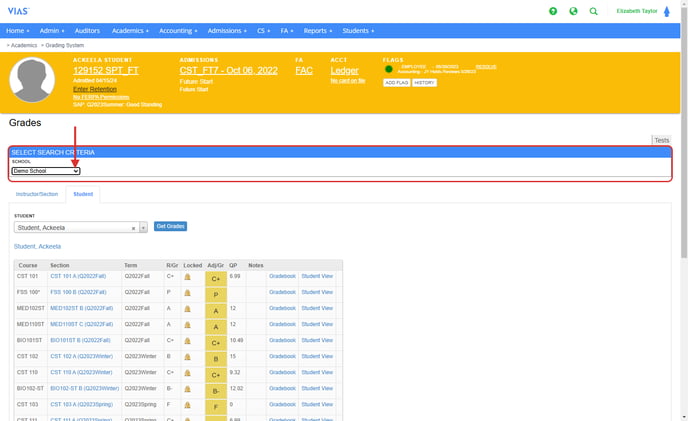Click the page vertical scrollbar
Viewport: 688px width, 421px height.
point(684,132)
